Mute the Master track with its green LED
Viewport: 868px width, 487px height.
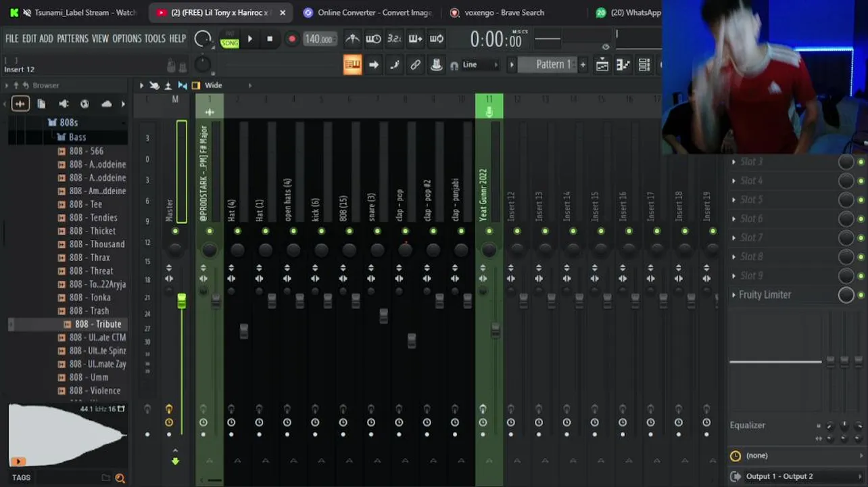[x=175, y=231]
